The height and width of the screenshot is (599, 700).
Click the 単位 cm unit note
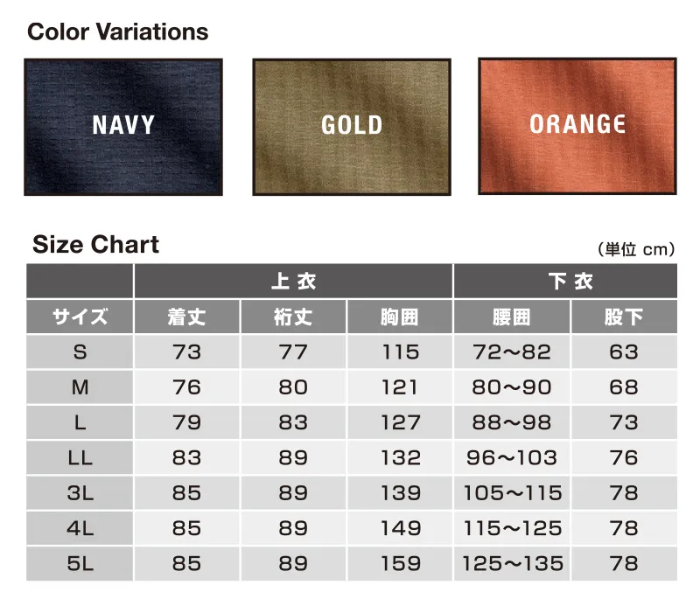pyautogui.click(x=636, y=249)
